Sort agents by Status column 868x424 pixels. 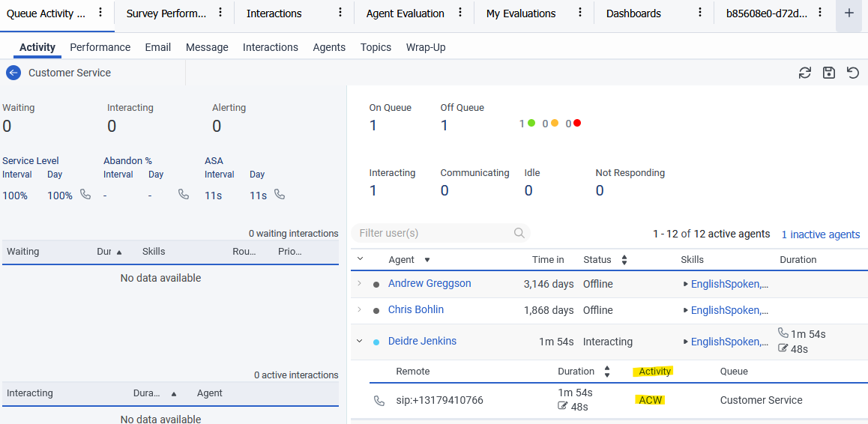(624, 260)
